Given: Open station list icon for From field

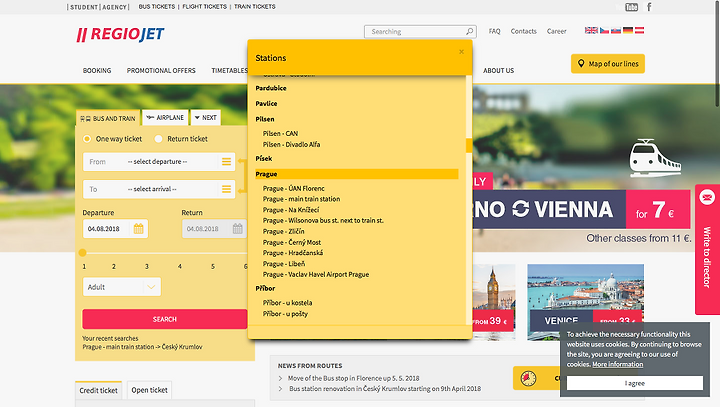Looking at the screenshot, I should (226, 162).
